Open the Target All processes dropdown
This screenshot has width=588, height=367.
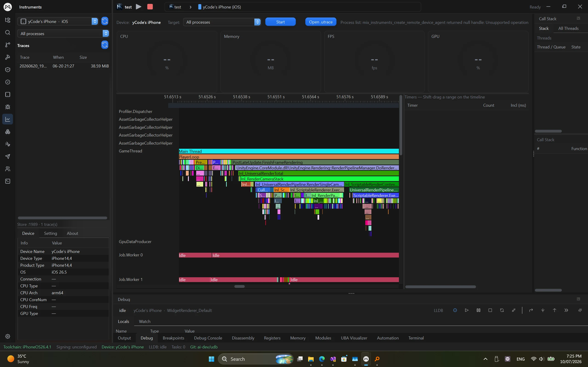coord(222,22)
